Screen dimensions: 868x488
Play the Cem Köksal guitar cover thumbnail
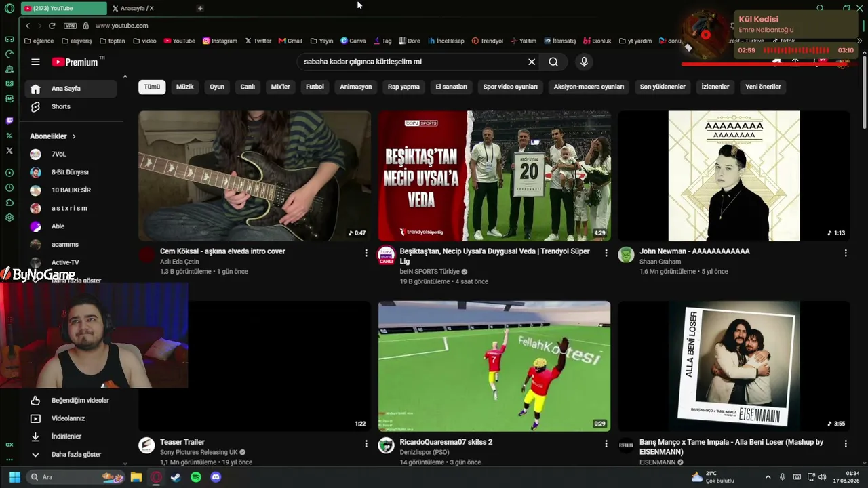coord(255,176)
